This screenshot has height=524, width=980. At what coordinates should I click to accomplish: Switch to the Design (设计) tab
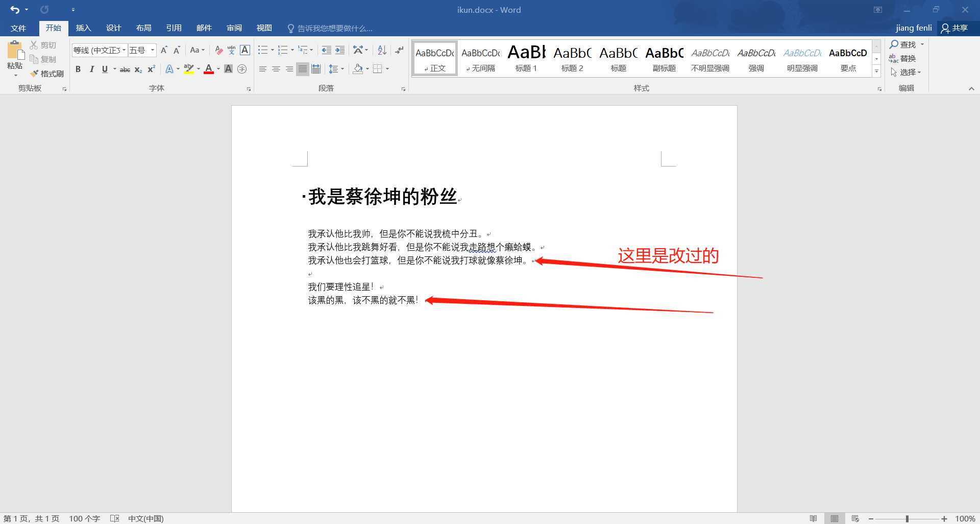click(x=113, y=28)
